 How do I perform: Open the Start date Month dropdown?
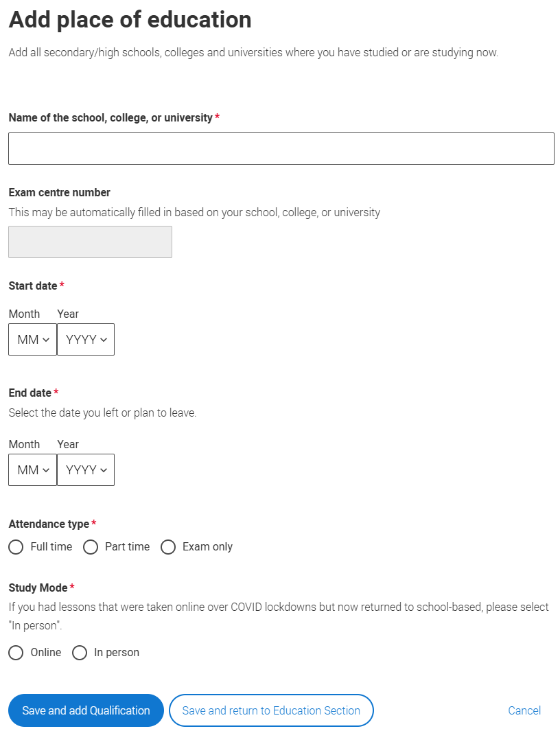click(x=32, y=340)
